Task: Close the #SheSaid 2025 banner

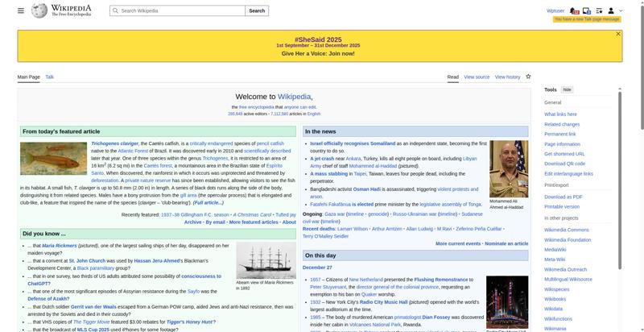Action: pyautogui.click(x=618, y=34)
